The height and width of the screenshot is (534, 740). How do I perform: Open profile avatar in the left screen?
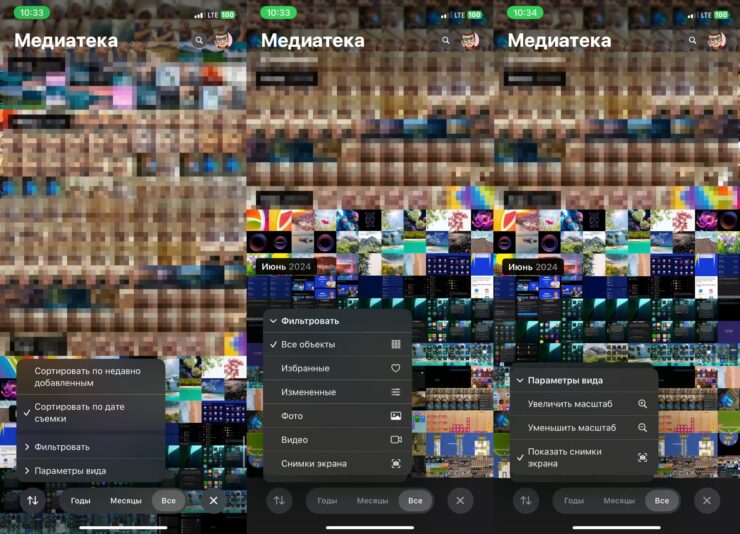(223, 41)
